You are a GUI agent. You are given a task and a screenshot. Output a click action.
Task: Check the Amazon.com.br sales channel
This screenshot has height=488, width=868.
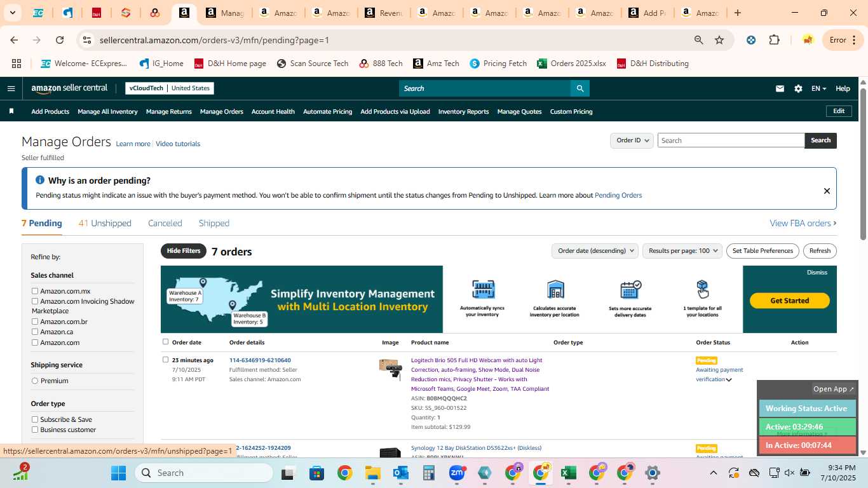click(x=35, y=322)
